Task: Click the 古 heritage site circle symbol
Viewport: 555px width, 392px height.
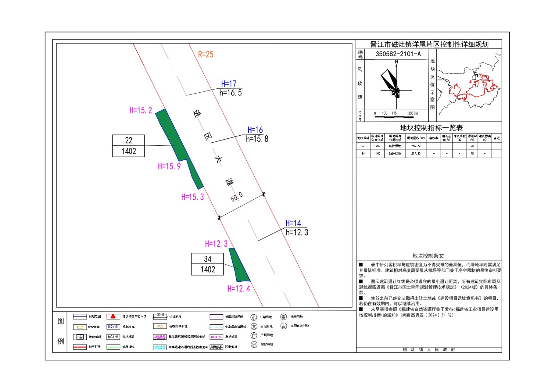Action: point(284,326)
